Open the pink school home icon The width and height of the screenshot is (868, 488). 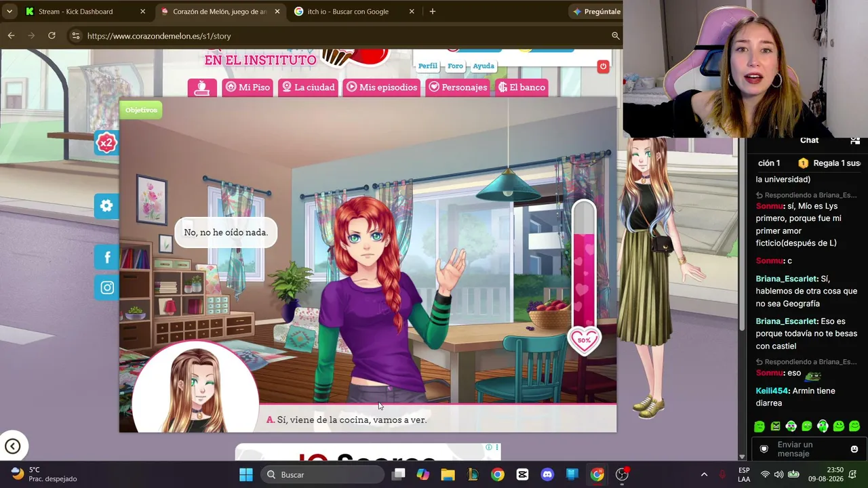[202, 87]
